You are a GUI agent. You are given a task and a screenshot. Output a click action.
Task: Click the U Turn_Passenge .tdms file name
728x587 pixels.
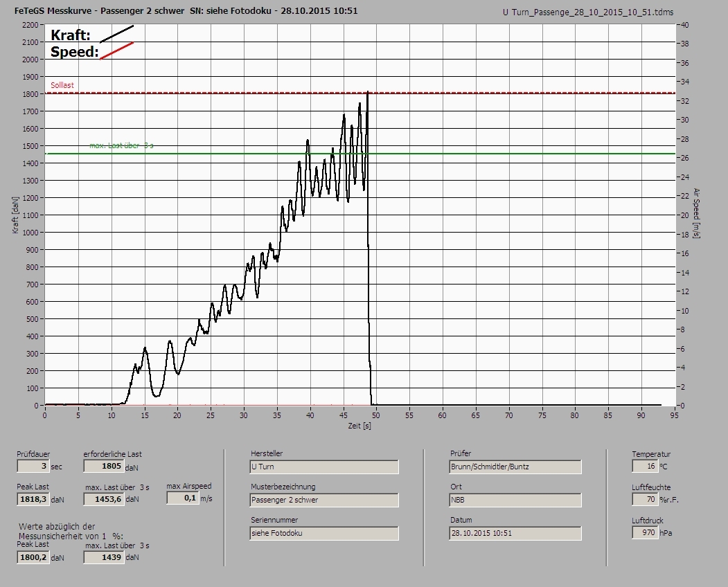coord(588,12)
